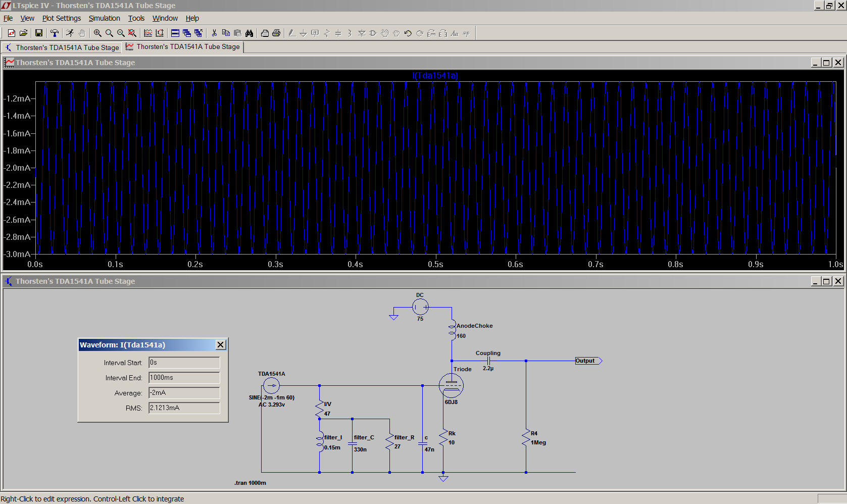The width and height of the screenshot is (847, 504).
Task: Place a Ground symbol from the toolbar
Action: 304,33
